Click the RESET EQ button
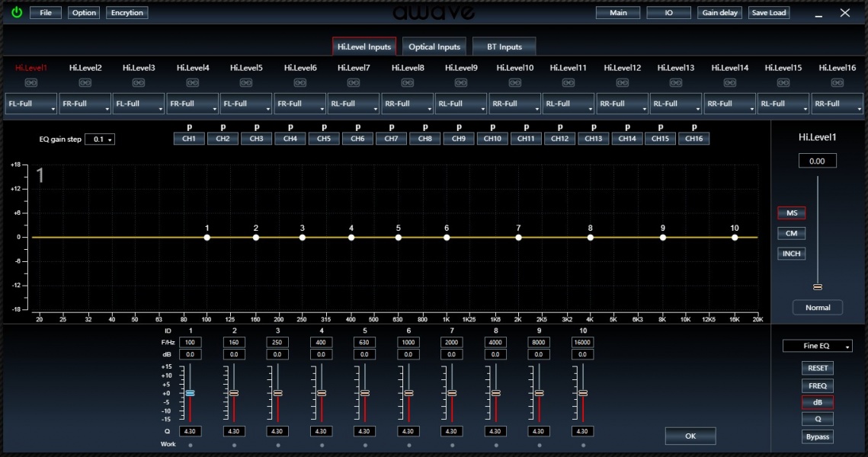 click(x=817, y=368)
